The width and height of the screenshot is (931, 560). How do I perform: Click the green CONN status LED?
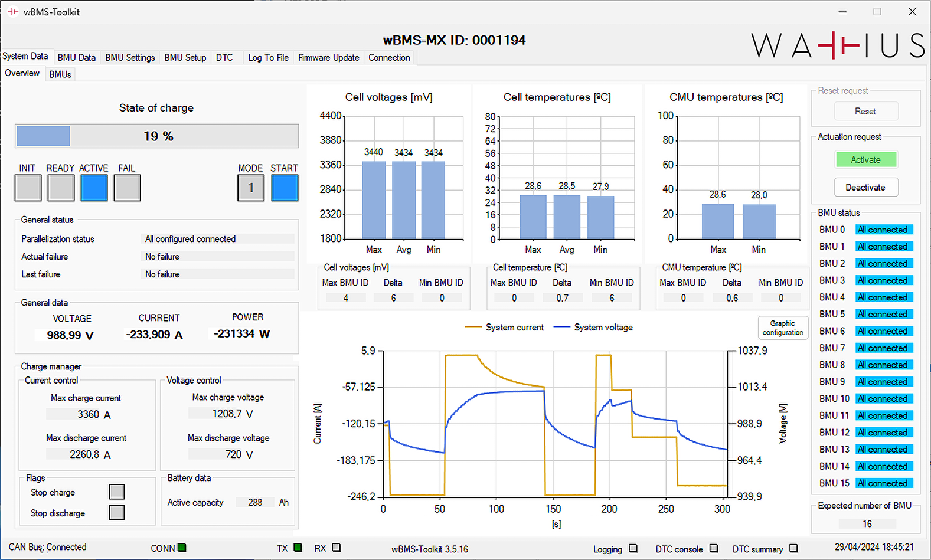click(182, 548)
